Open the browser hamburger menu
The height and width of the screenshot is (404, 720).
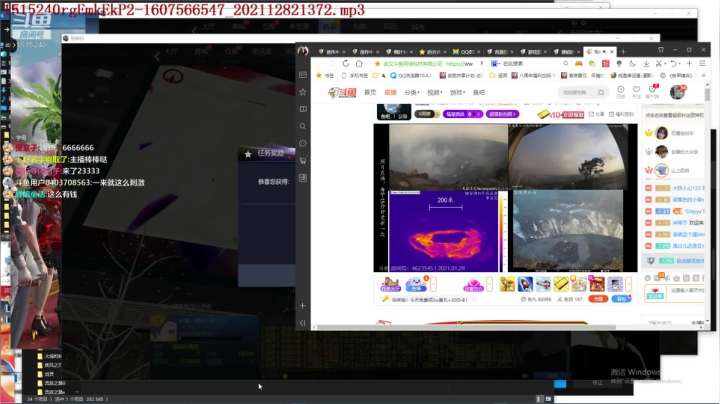pos(702,63)
